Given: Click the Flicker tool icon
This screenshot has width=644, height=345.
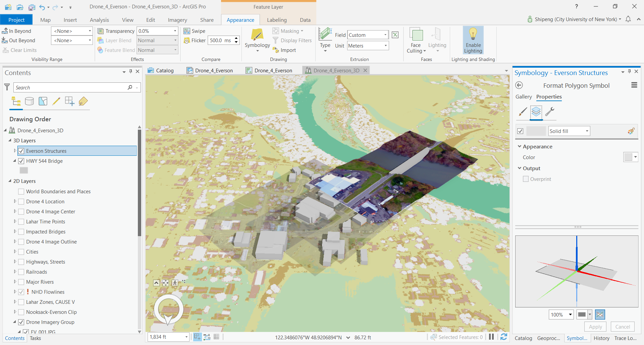Looking at the screenshot, I should click(x=187, y=41).
